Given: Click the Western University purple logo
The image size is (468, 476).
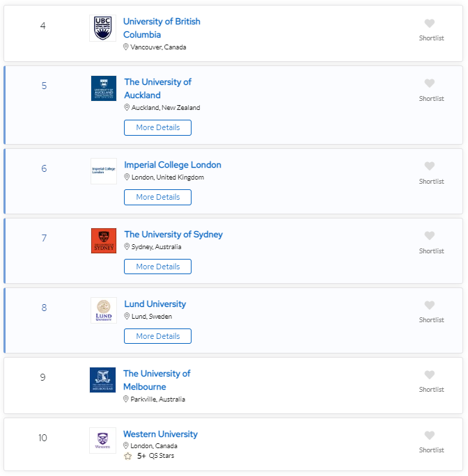Looking at the screenshot, I should tap(102, 441).
